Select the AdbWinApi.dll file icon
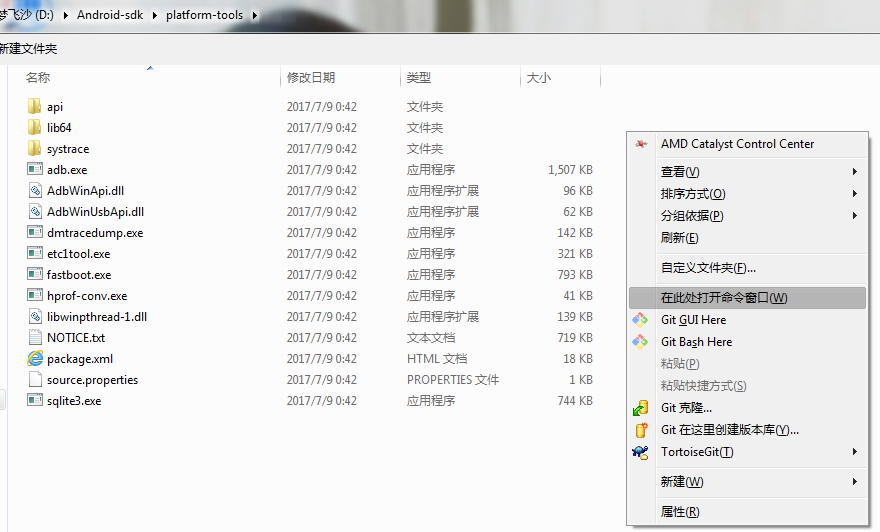The width and height of the screenshot is (880, 532). (35, 190)
